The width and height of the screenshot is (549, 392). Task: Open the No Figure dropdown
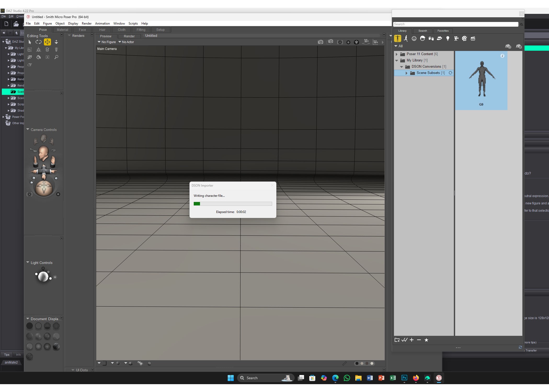tap(107, 42)
